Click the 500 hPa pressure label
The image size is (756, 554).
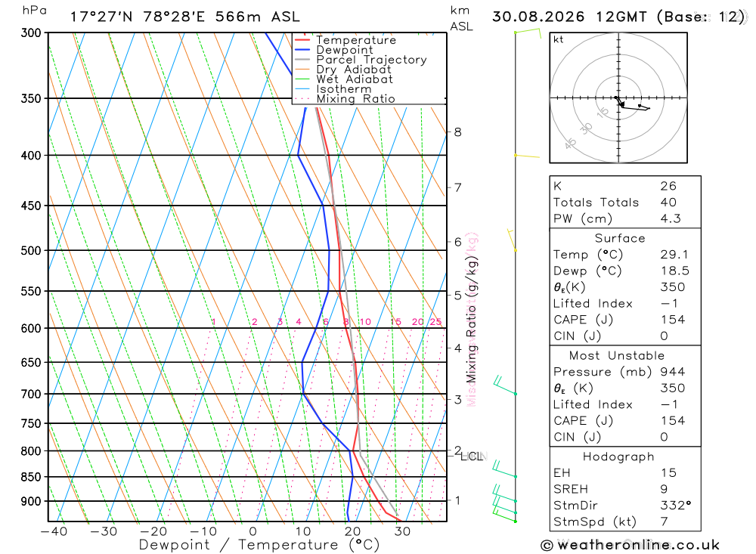(31, 250)
